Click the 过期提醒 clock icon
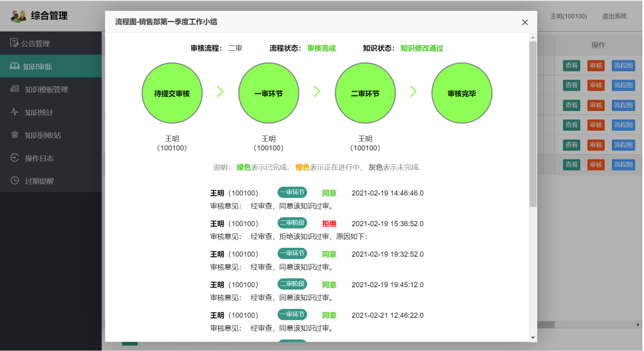The height and width of the screenshot is (351, 644). click(15, 180)
